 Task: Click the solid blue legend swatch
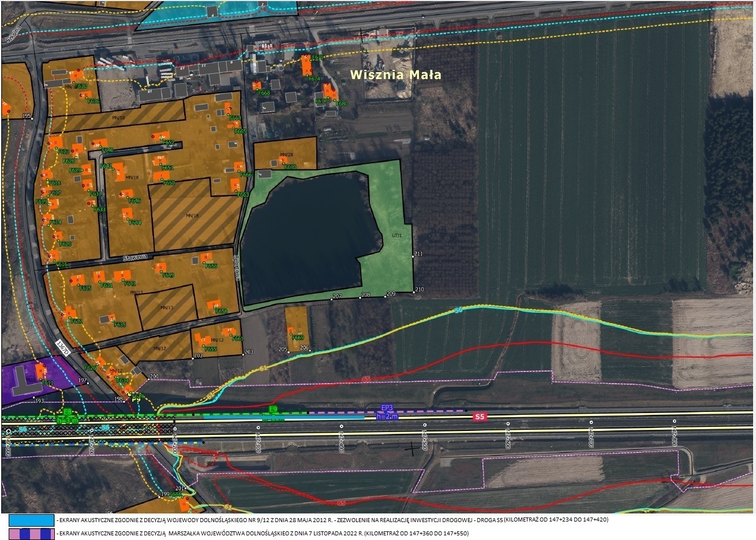click(x=32, y=519)
